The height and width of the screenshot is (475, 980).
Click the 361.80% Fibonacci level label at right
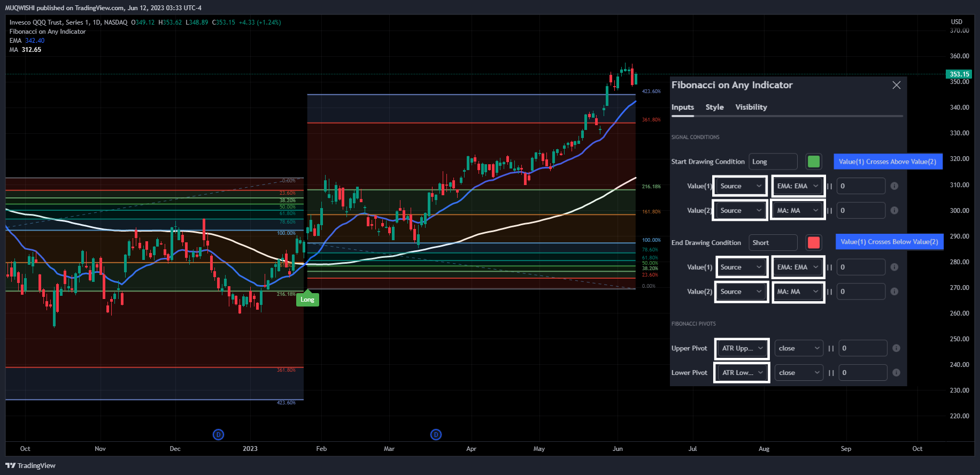[x=651, y=120]
